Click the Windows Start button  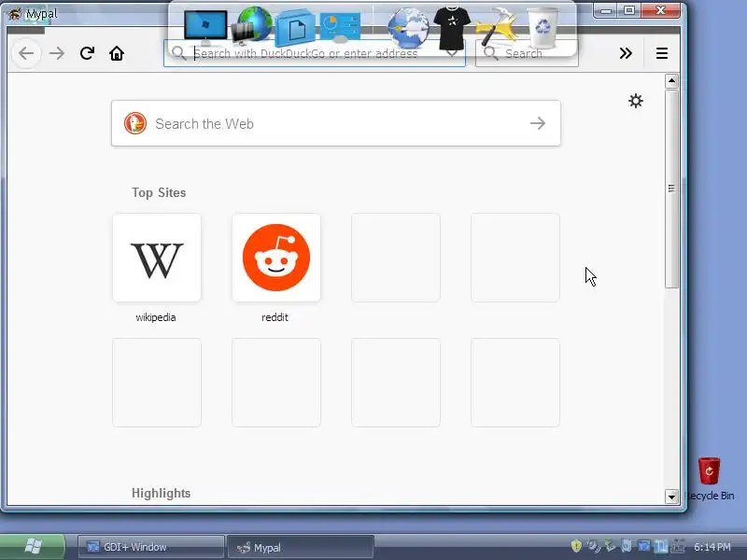tap(32, 547)
